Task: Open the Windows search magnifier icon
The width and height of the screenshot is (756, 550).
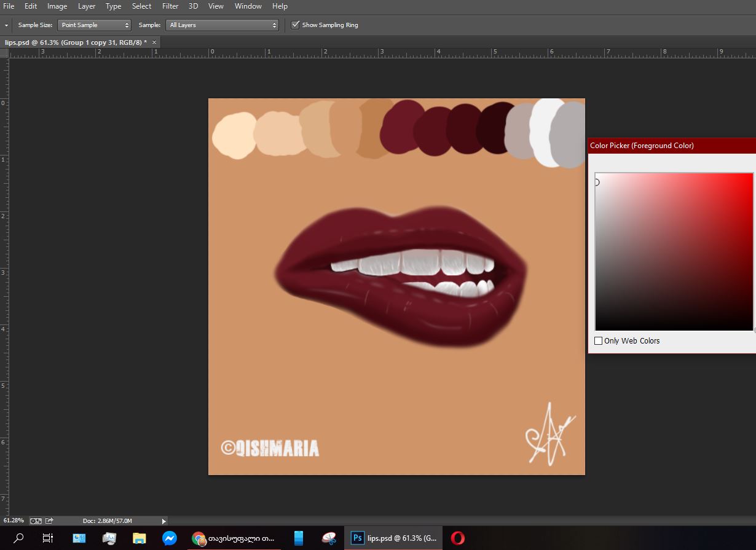Action: (x=19, y=538)
